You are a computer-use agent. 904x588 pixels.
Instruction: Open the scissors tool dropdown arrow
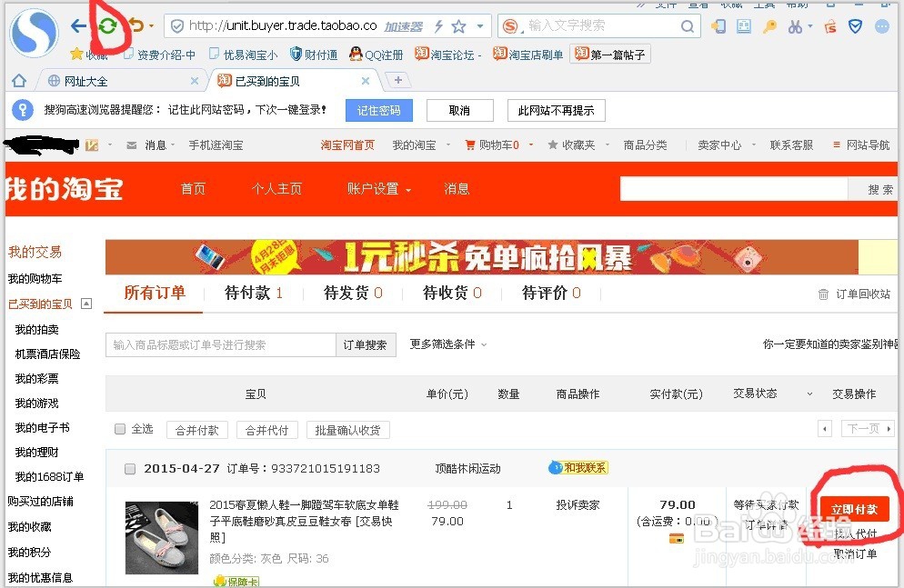[x=810, y=26]
